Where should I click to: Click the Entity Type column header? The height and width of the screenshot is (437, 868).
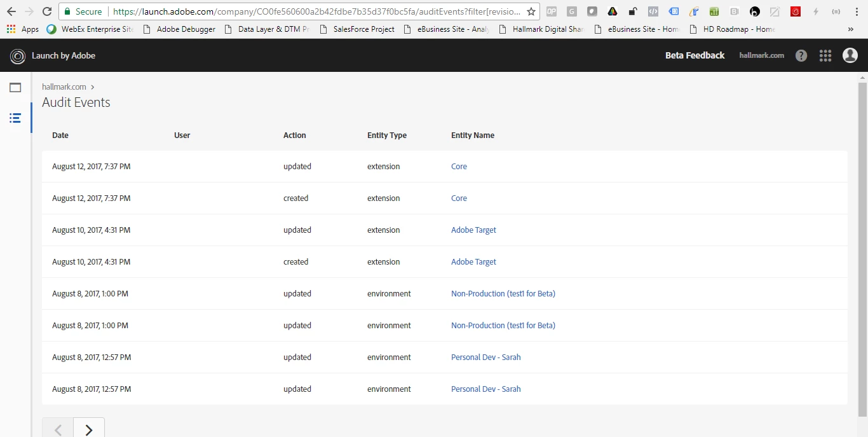[x=387, y=135]
